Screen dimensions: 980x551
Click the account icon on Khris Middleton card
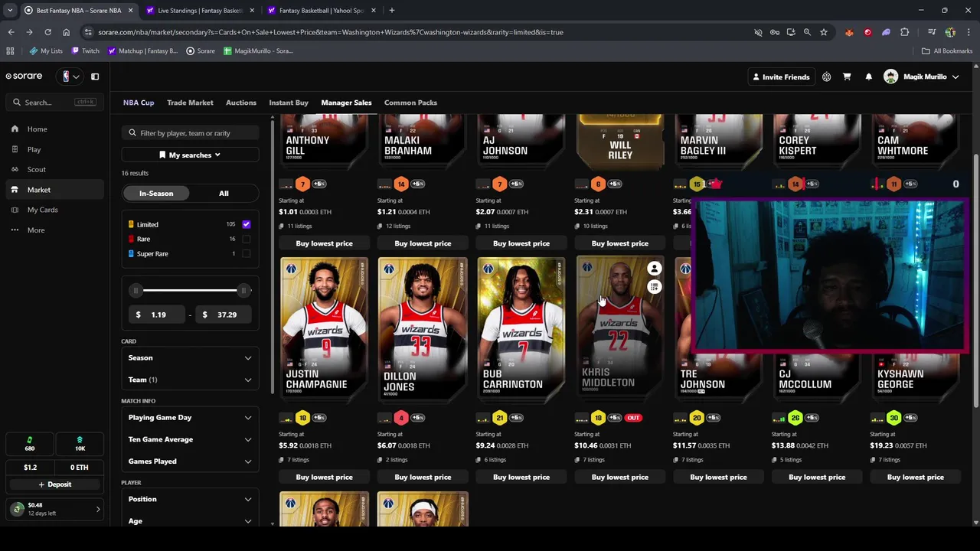click(x=654, y=269)
